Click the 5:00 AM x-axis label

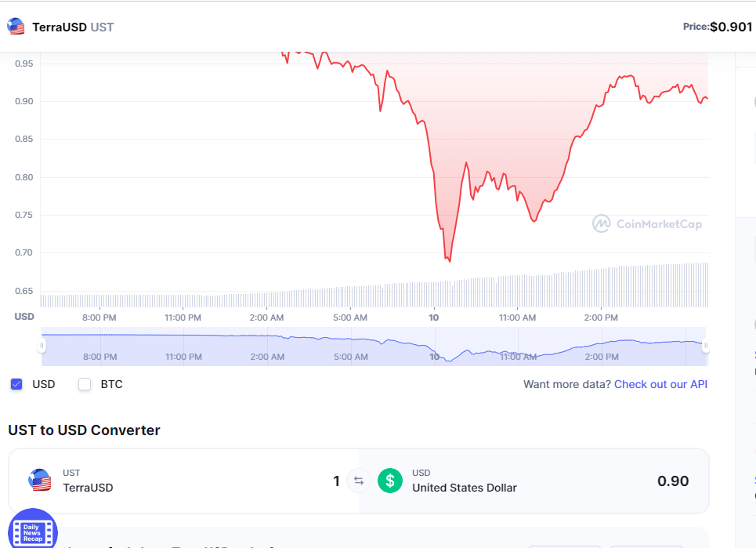(x=350, y=318)
